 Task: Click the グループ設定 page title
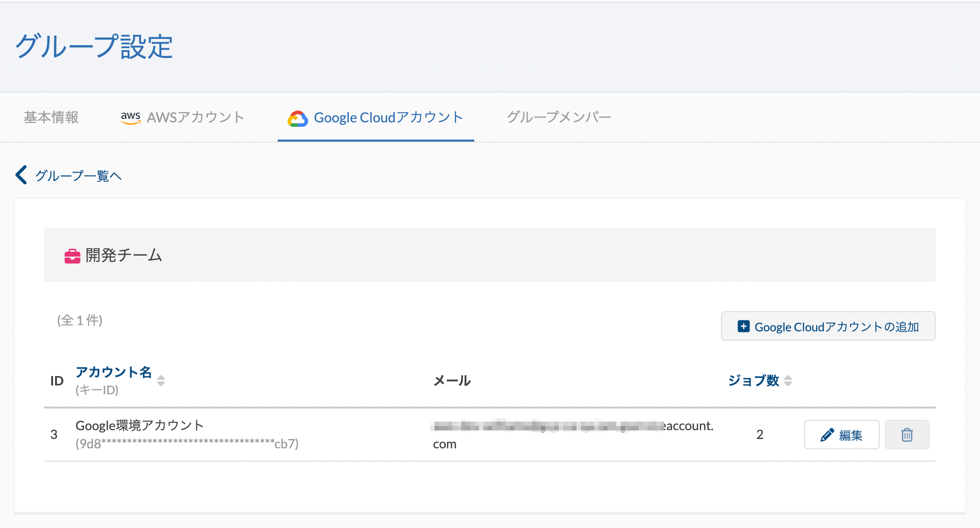point(94,47)
